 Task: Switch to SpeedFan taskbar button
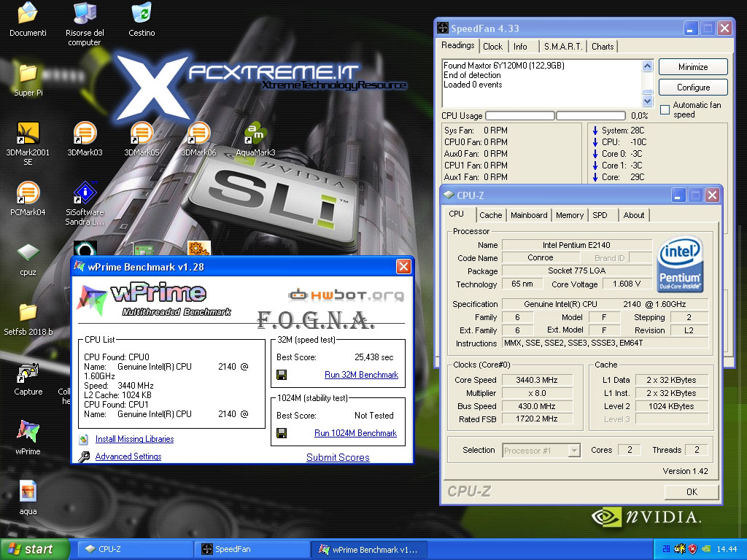[x=252, y=549]
